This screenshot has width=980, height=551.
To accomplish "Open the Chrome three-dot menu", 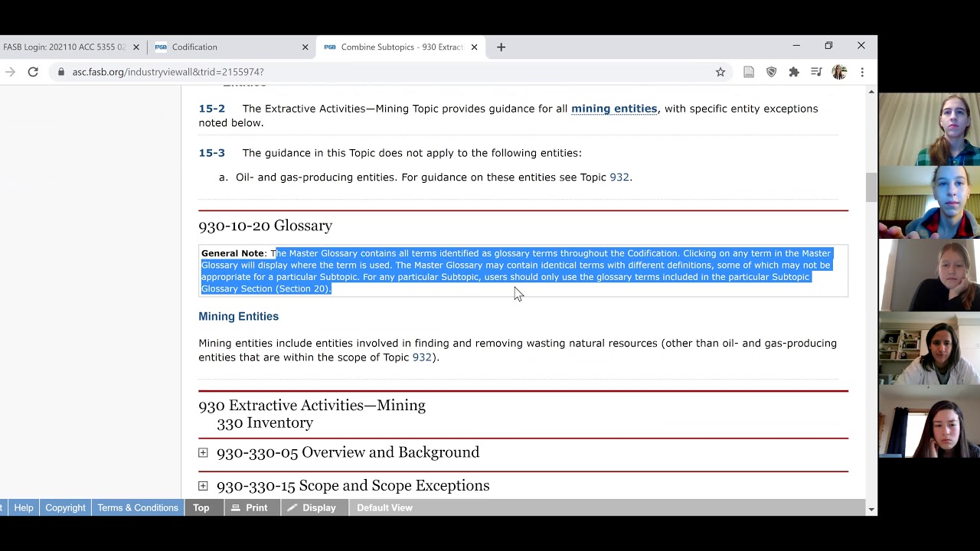I will tap(862, 72).
